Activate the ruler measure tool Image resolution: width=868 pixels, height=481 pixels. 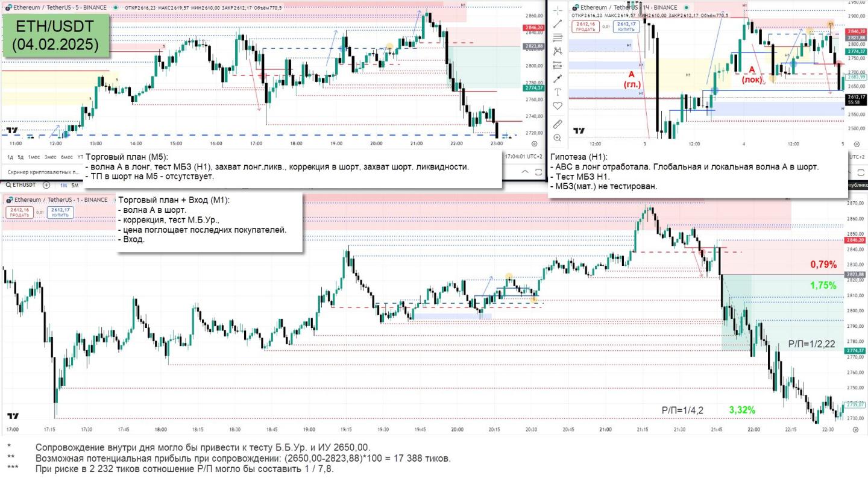click(558, 124)
